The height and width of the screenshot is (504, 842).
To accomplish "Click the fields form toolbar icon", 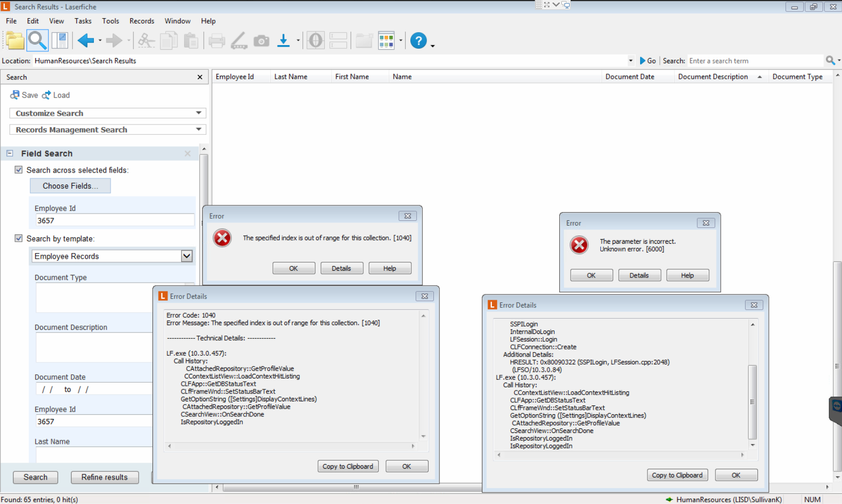I will [x=338, y=40].
